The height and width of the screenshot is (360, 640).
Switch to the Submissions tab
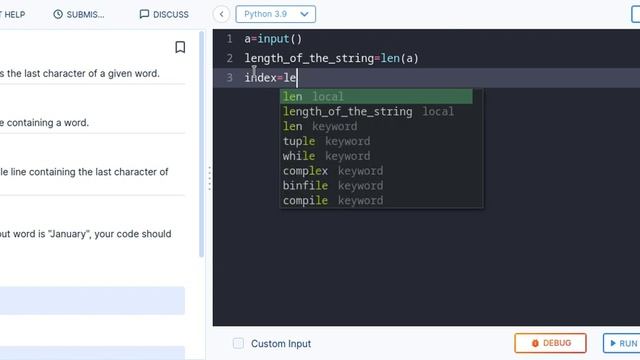click(x=79, y=14)
